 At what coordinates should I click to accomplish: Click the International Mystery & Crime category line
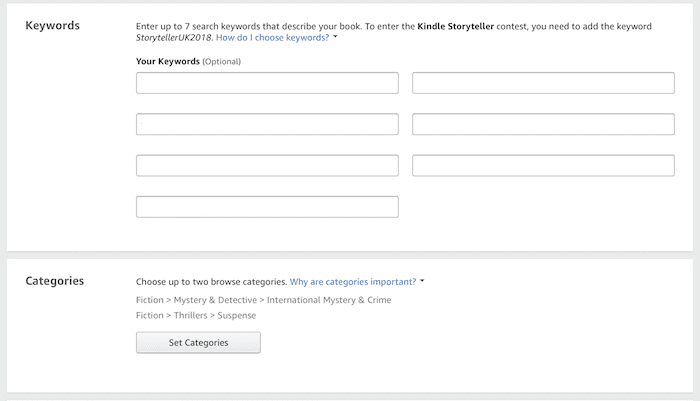pyautogui.click(x=263, y=300)
